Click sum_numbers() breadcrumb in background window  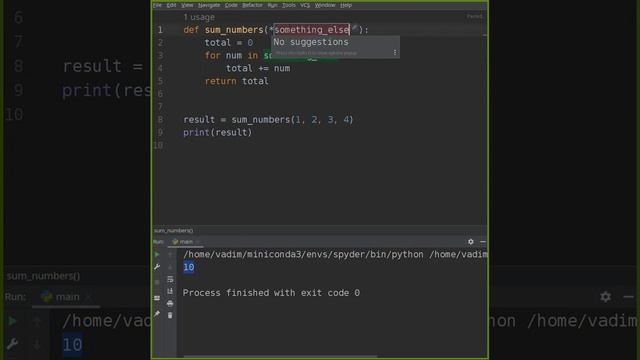click(43, 276)
